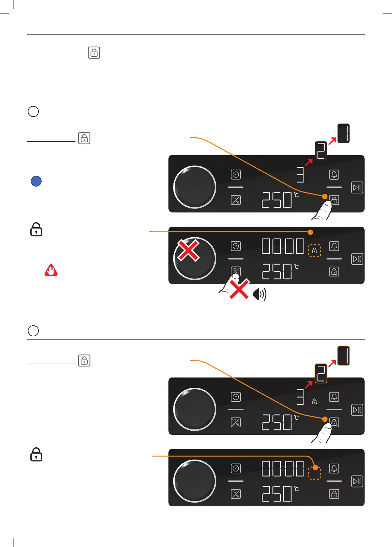Tap the bell timer key on the crossed-out knob panel
The height and width of the screenshot is (547, 392).
(334, 246)
